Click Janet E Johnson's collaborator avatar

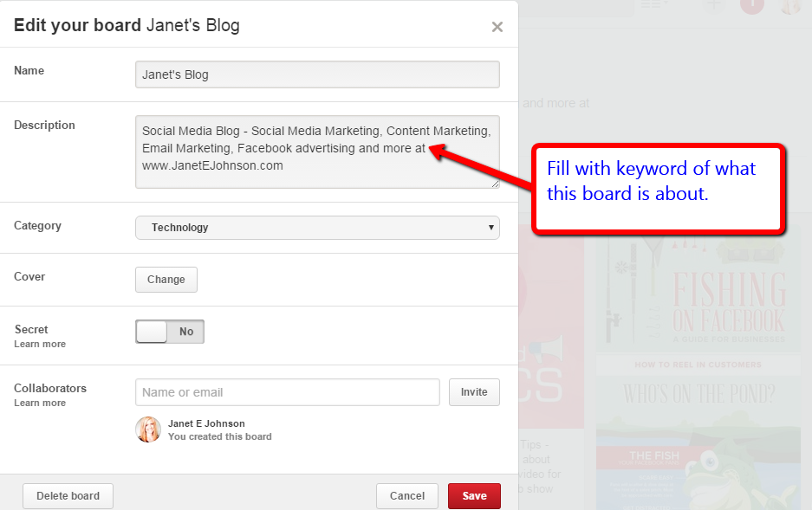148,429
